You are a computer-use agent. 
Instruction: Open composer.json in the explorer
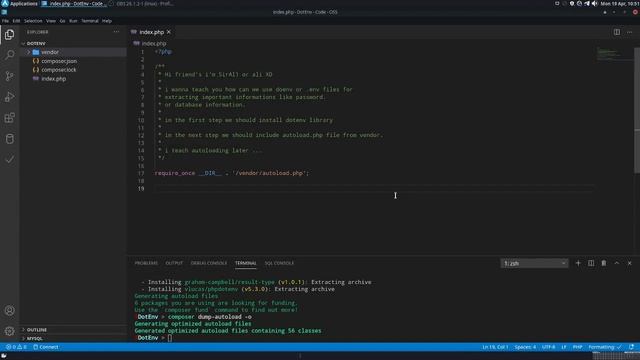pyautogui.click(x=59, y=61)
